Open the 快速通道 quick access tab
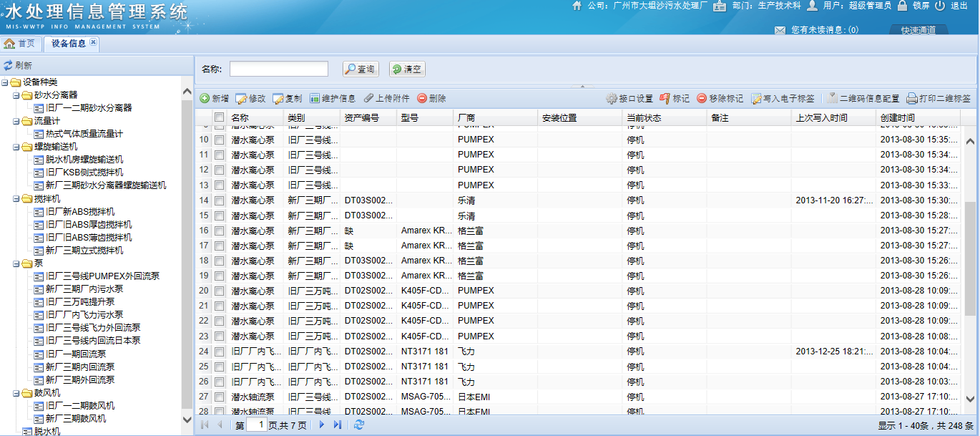 point(918,30)
